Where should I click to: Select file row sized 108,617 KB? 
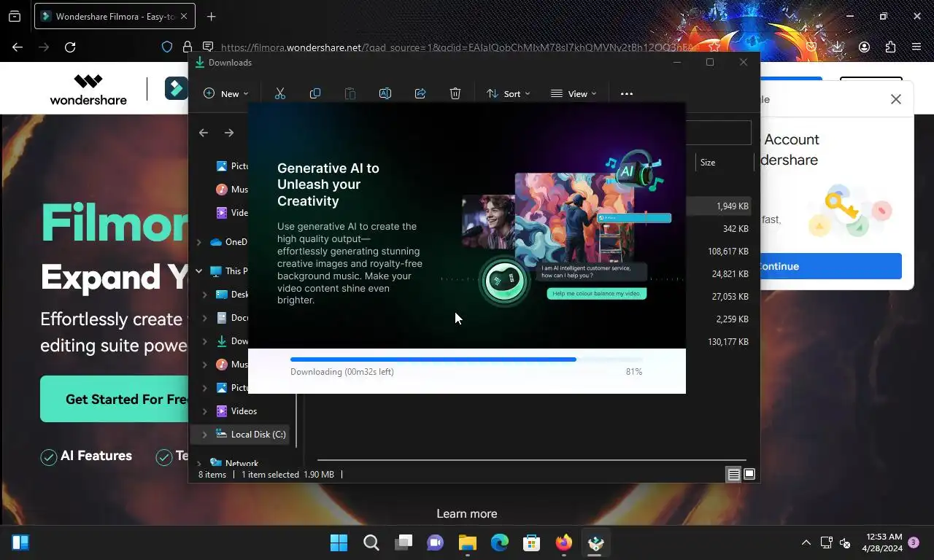pyautogui.click(x=718, y=252)
